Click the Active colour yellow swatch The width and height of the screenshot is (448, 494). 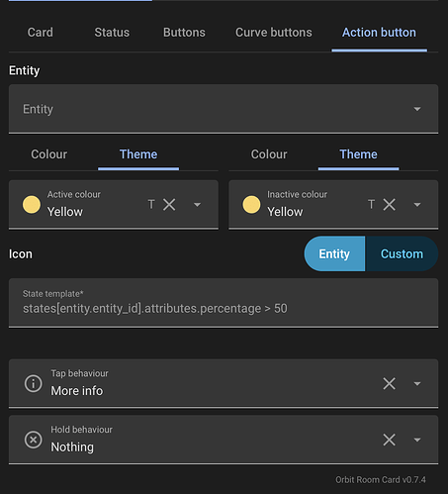[x=32, y=205]
